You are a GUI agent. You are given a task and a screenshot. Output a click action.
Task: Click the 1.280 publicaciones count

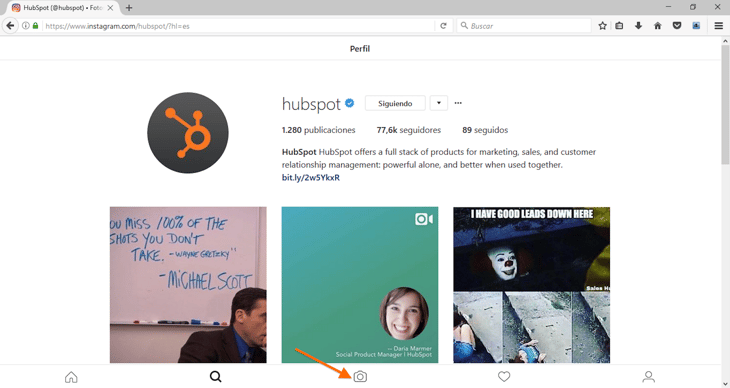(318, 130)
